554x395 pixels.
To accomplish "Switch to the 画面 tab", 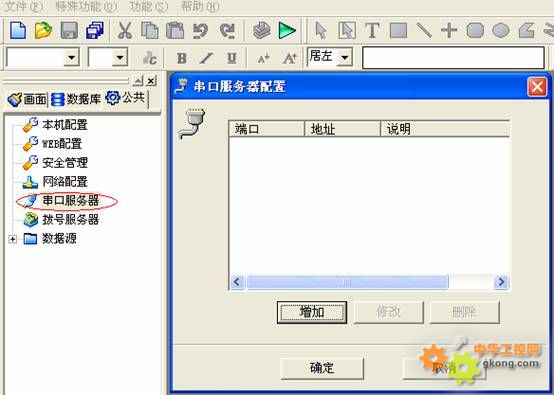I will coord(27,99).
